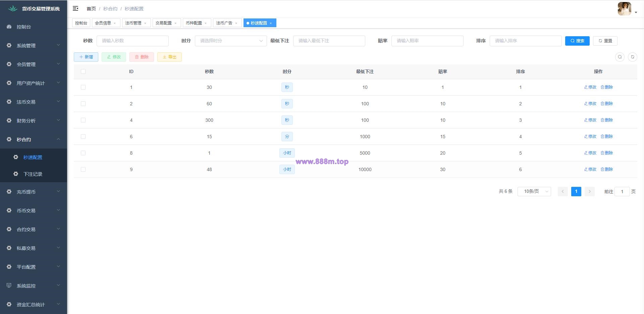Check the checkbox for row ID 2

[83, 104]
